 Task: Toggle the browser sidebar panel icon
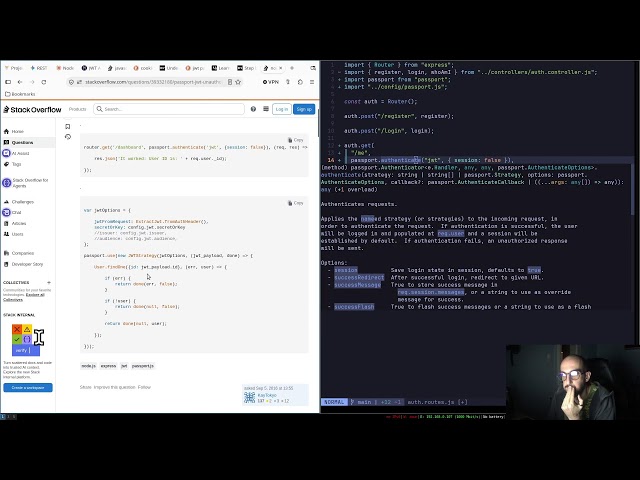(8, 82)
